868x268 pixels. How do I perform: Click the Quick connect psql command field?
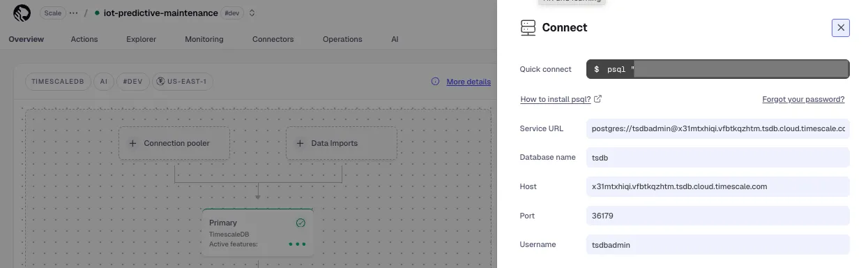[718, 69]
